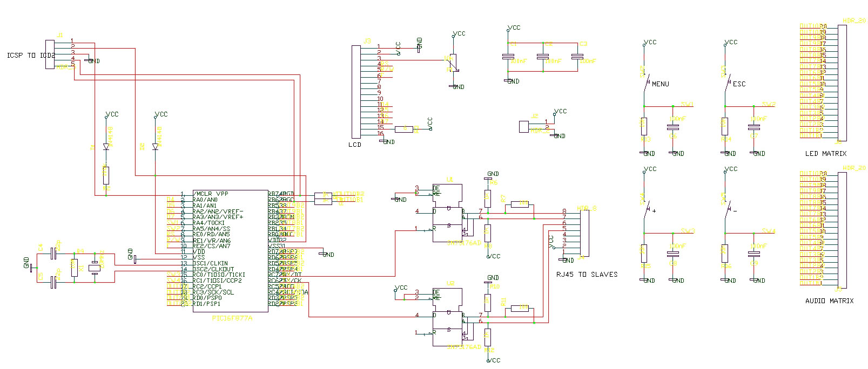The image size is (868, 369).
Task: Select the PIC16F877A microcontroller symbol
Action: point(230,251)
